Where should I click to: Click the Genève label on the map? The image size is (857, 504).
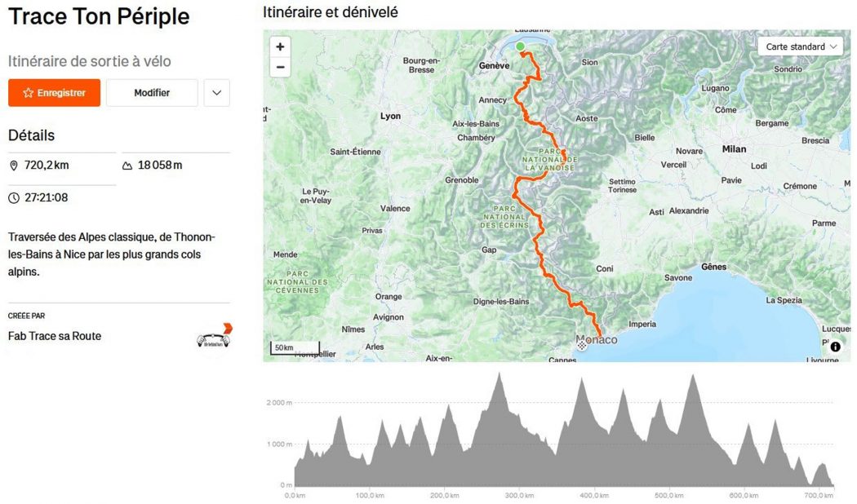pos(495,66)
